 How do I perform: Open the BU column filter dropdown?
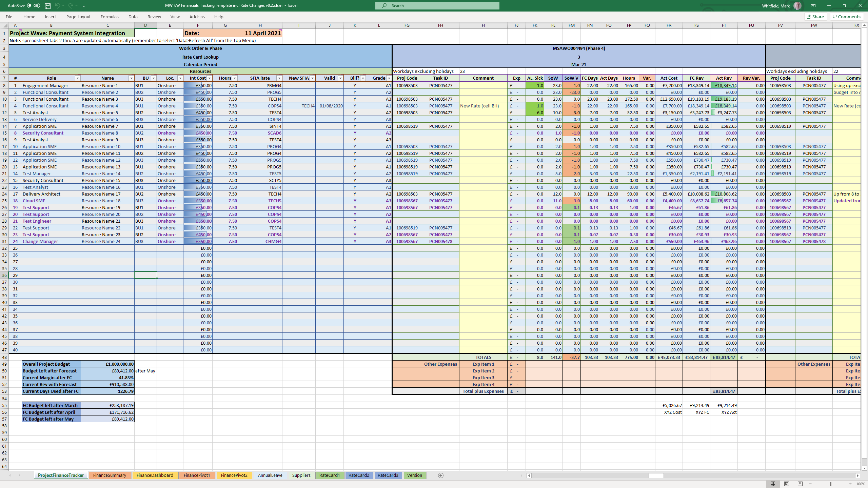pos(154,78)
